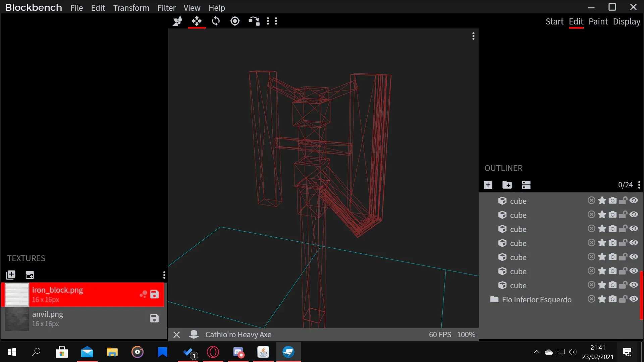Screen dimensions: 644x362
Task: Expand the Fio Inferior Esquerdo folder
Action: point(494,300)
